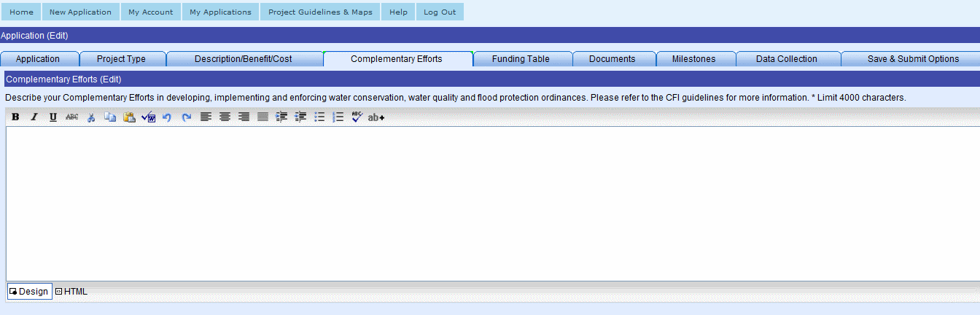980x315 pixels.
Task: Undo the last edit
Action: coord(167,117)
